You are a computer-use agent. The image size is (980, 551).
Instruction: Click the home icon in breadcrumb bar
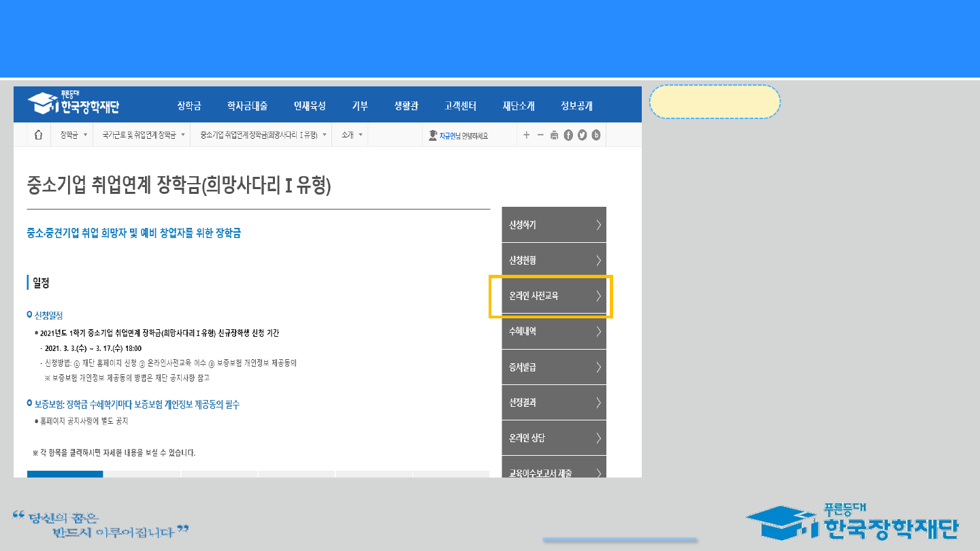(x=39, y=135)
